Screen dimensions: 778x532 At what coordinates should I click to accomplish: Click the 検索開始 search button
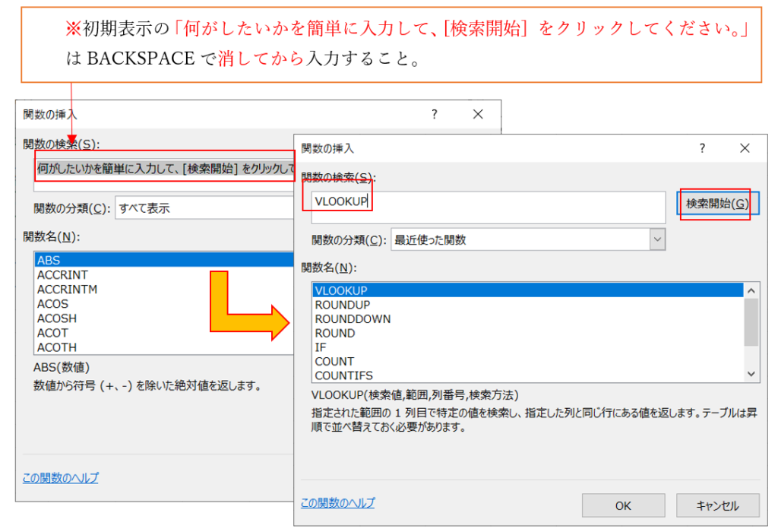click(716, 204)
